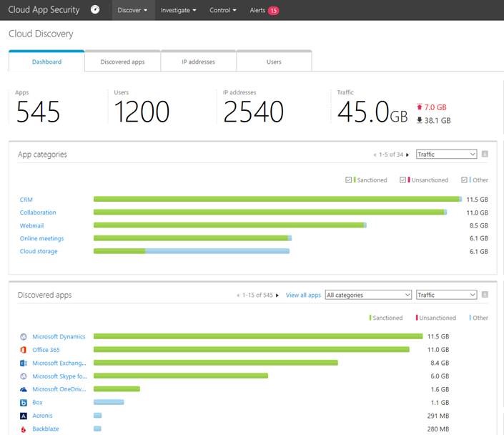
Task: Click View all apps link
Action: pos(303,295)
